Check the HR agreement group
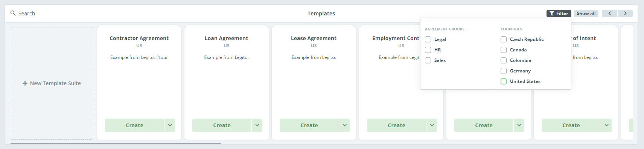The height and width of the screenshot is (149, 644). point(428,50)
